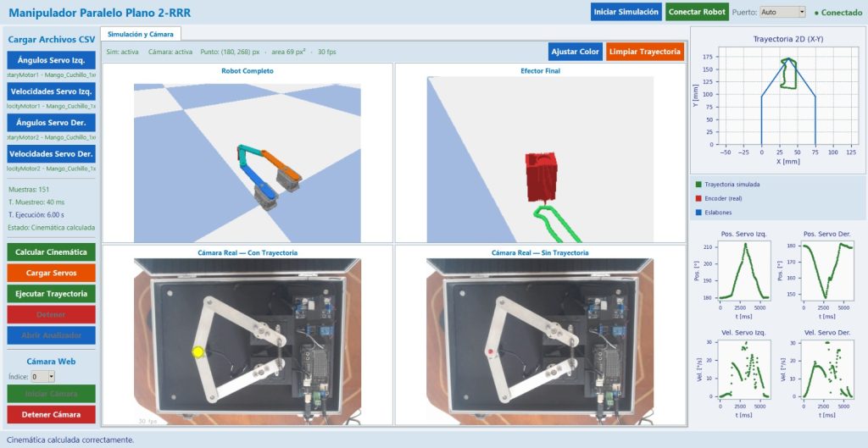The height and width of the screenshot is (448, 868).
Task: Click the Conectar Robot button
Action: [697, 12]
